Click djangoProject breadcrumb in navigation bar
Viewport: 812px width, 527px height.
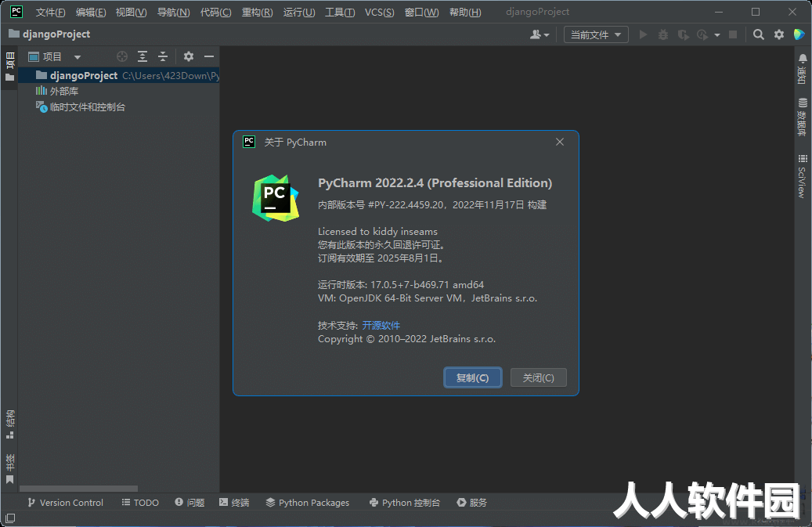49,34
